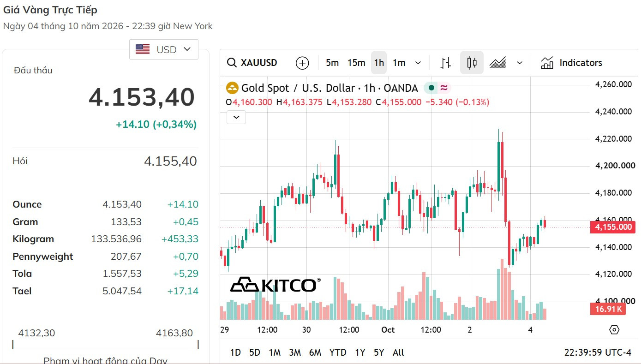Click the pink approximate-data icon
The width and height of the screenshot is (641, 364).
(443, 88)
